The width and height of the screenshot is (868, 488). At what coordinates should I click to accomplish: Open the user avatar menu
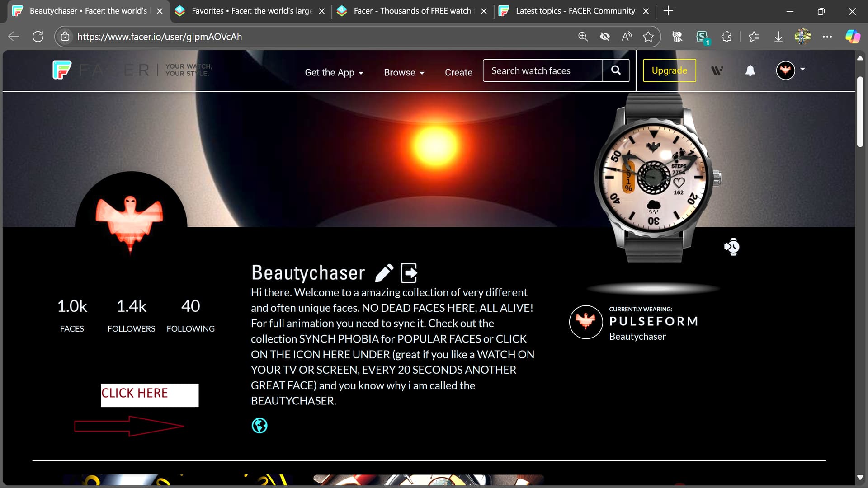[785, 70]
